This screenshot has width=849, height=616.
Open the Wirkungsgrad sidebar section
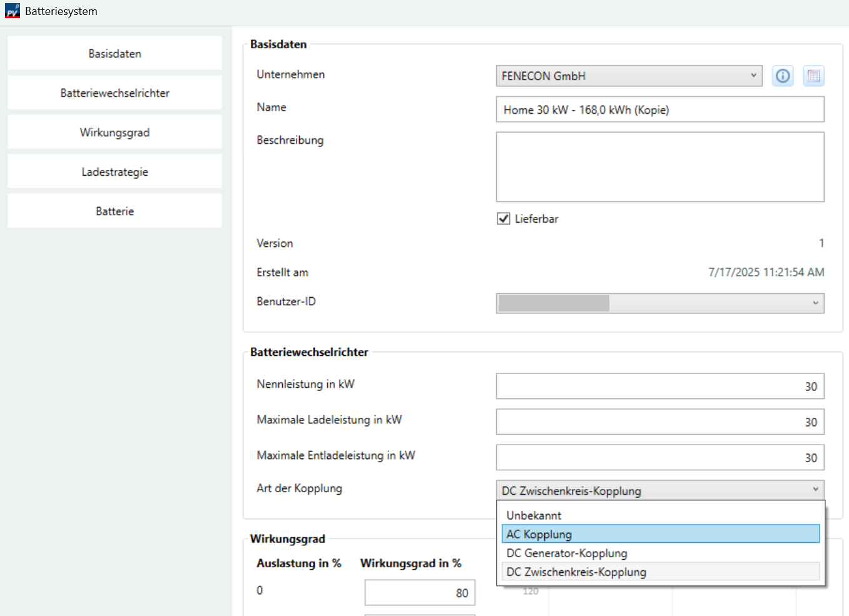click(114, 132)
